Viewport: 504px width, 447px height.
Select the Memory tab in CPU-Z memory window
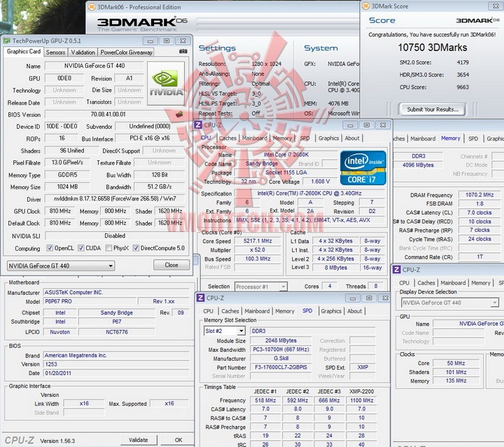(451, 139)
